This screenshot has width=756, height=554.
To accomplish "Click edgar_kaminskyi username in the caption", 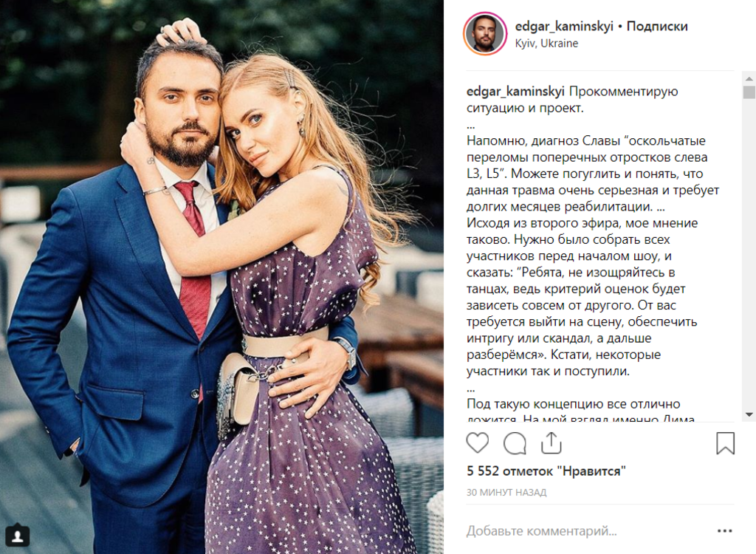I will (x=515, y=91).
